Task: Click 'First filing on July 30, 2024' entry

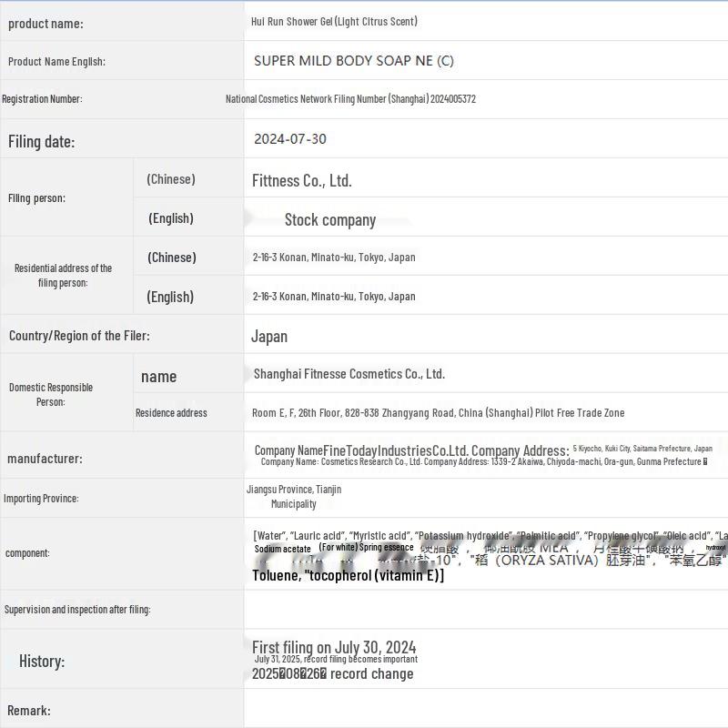Action: pos(333,647)
